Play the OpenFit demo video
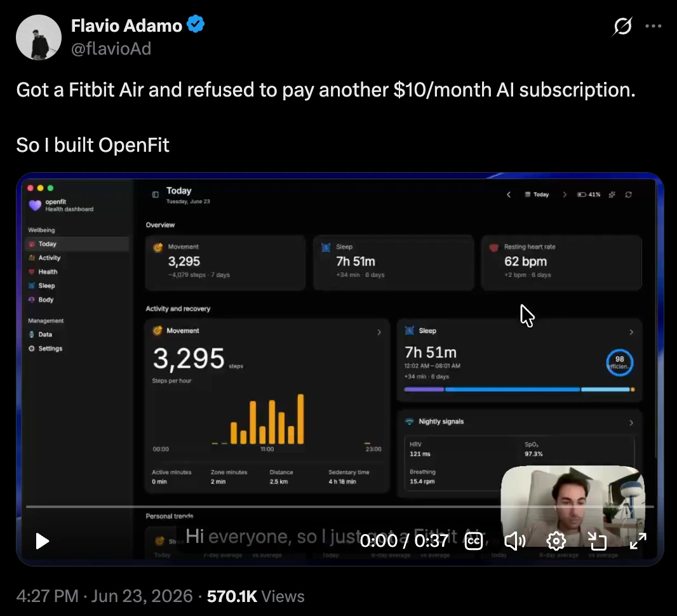The image size is (677, 616). coord(42,541)
